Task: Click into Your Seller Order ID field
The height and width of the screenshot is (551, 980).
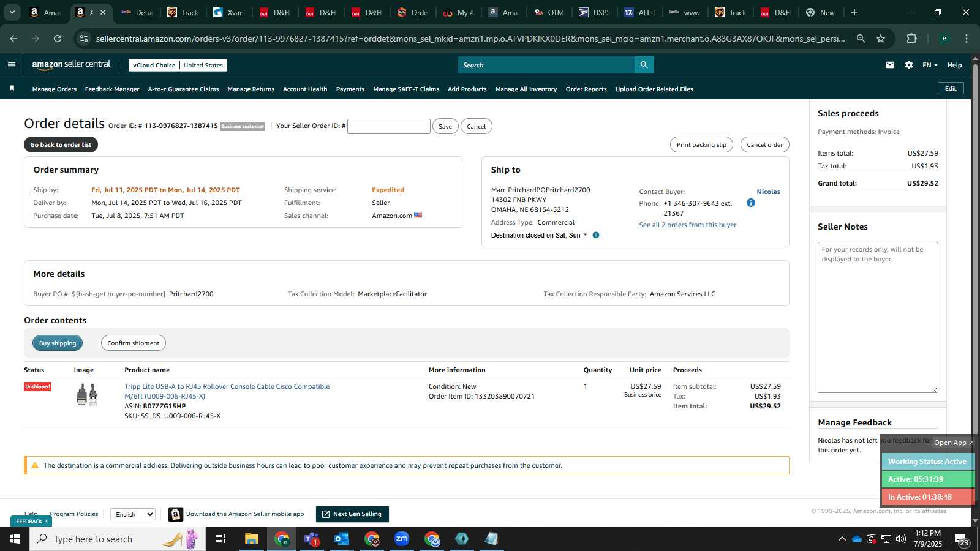Action: (x=389, y=126)
